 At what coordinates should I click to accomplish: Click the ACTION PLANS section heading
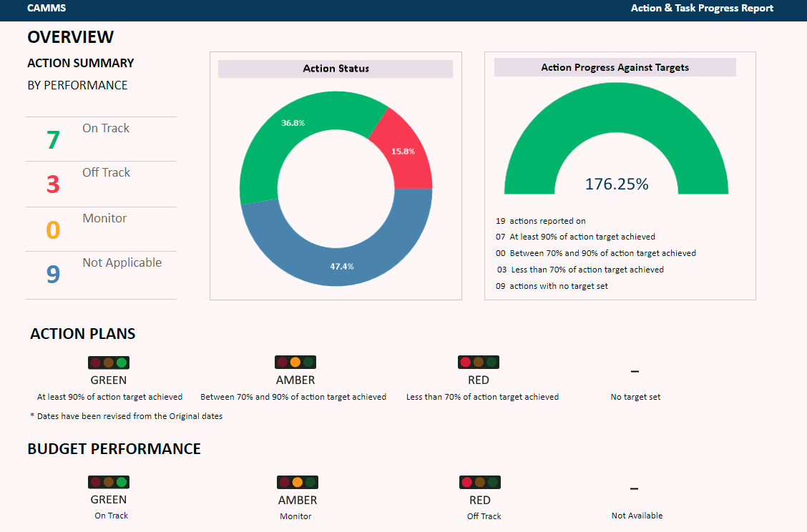(82, 334)
